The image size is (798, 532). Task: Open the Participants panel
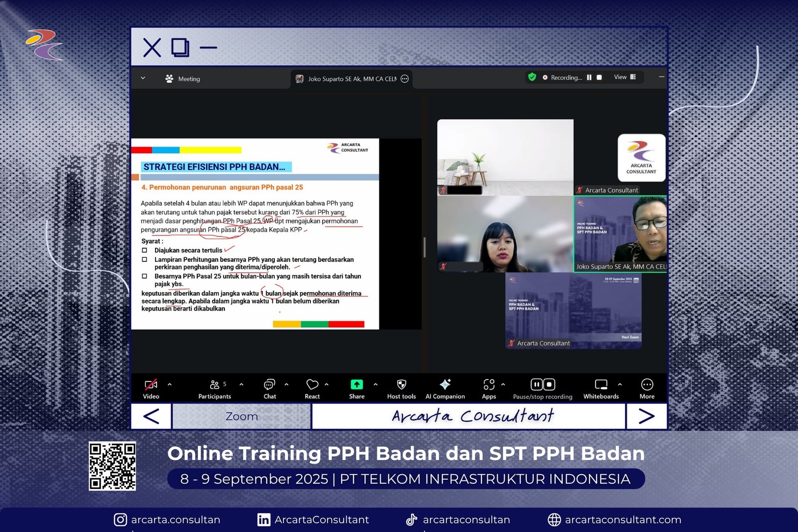(214, 385)
